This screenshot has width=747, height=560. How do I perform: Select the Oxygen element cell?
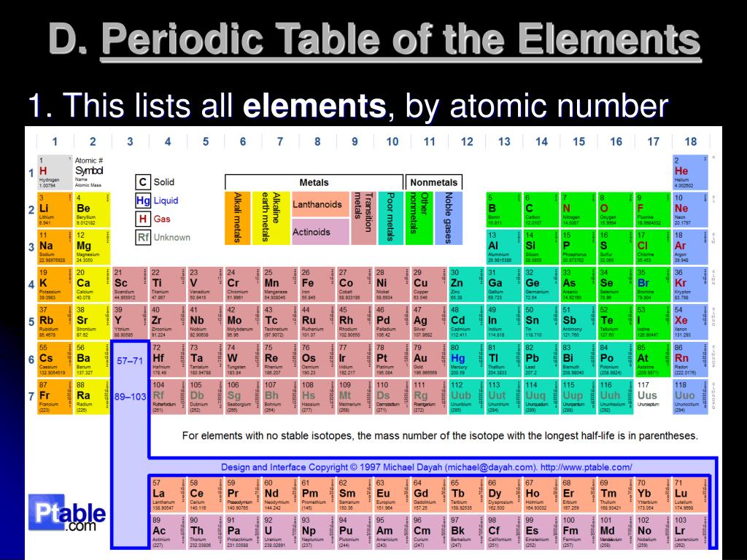coord(616,209)
